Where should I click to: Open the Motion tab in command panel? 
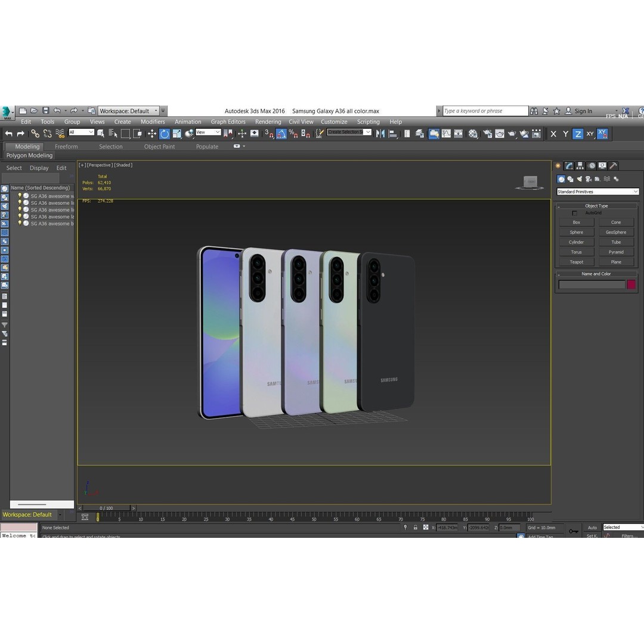592,166
